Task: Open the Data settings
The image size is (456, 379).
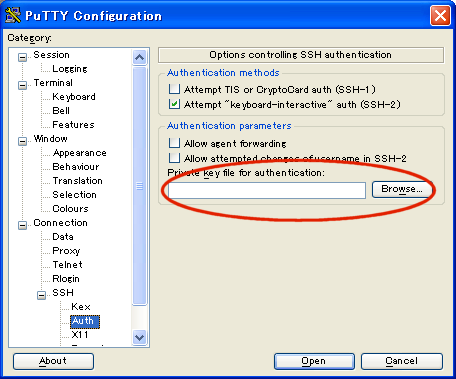Action: click(63, 237)
